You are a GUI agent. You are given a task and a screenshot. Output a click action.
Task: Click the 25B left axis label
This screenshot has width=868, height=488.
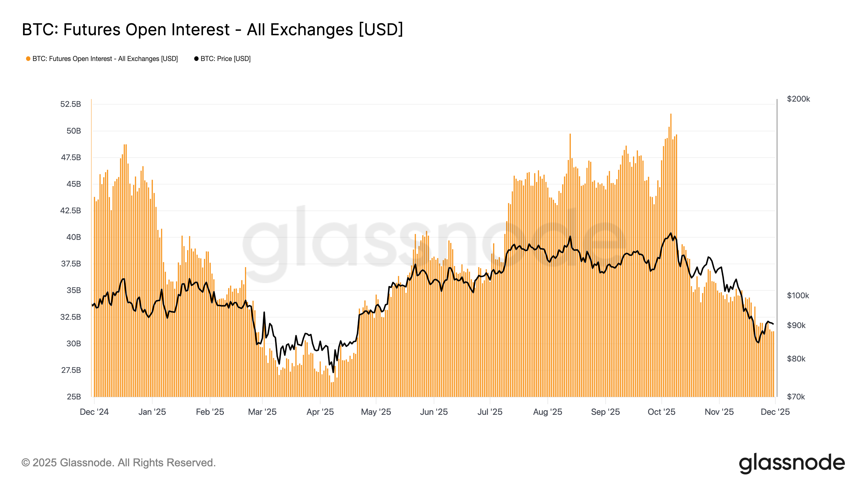[74, 397]
